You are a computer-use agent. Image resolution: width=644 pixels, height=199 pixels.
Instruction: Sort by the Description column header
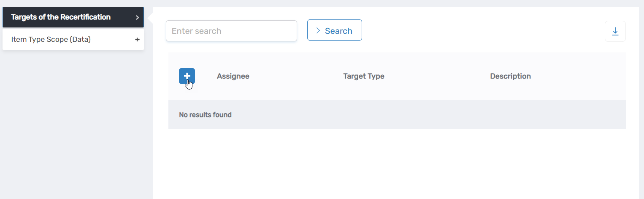pos(510,76)
